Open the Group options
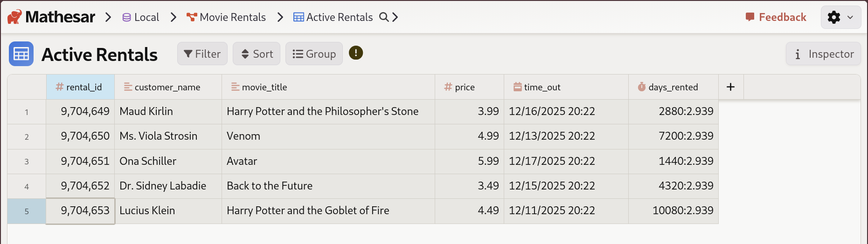The width and height of the screenshot is (868, 244). coord(314,54)
